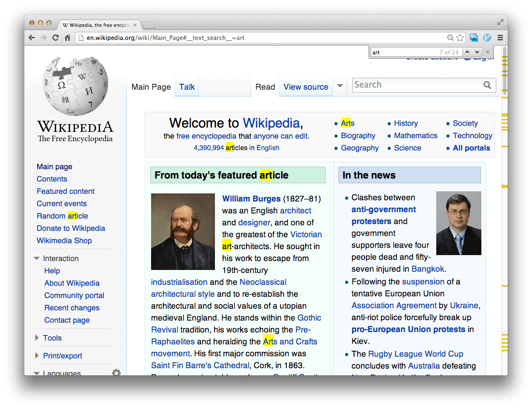Screen dimensions: 532x409
Task: Click the page vertical scrollbar thumb
Action: coord(505,70)
